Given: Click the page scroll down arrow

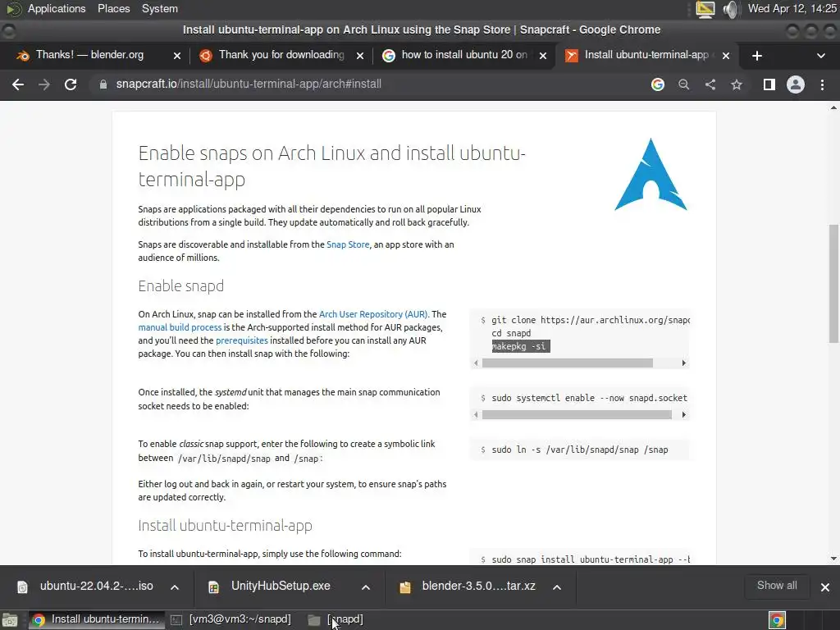Looking at the screenshot, I should point(833,558).
